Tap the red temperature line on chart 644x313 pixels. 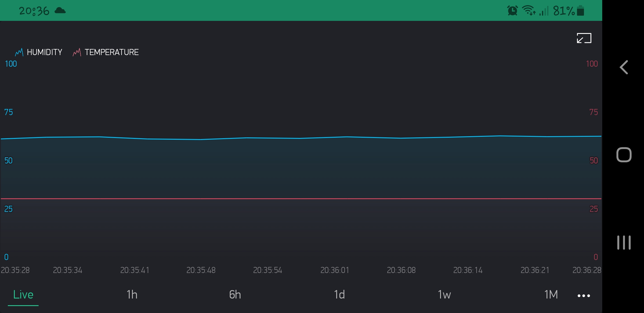(301, 199)
